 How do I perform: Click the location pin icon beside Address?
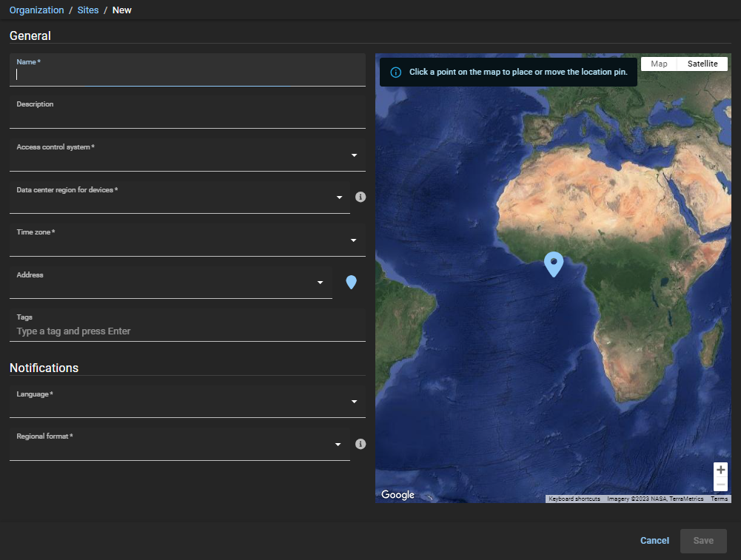[x=352, y=282]
